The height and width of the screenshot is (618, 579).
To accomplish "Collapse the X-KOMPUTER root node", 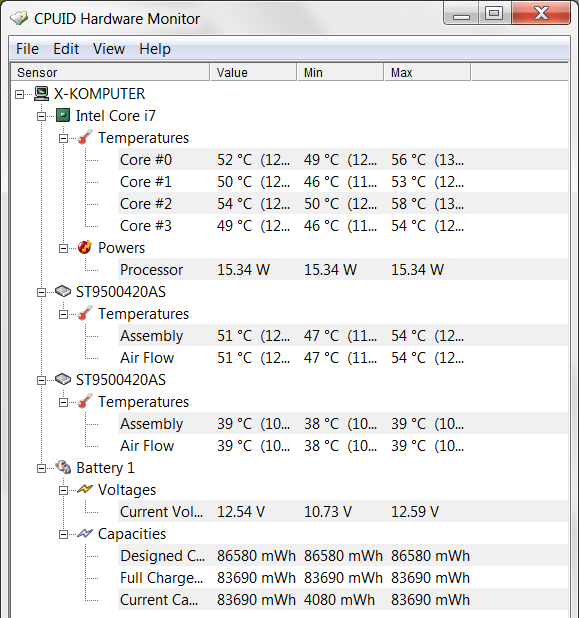I will coord(19,94).
